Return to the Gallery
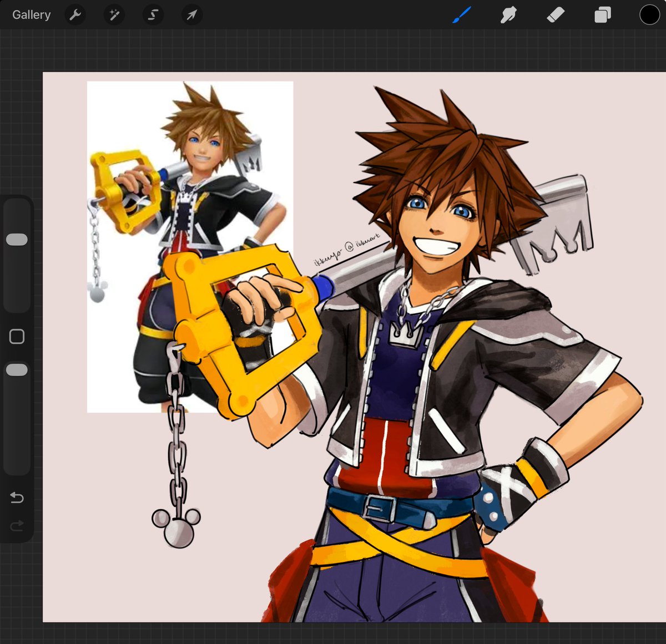The width and height of the screenshot is (666, 644). 31,14
